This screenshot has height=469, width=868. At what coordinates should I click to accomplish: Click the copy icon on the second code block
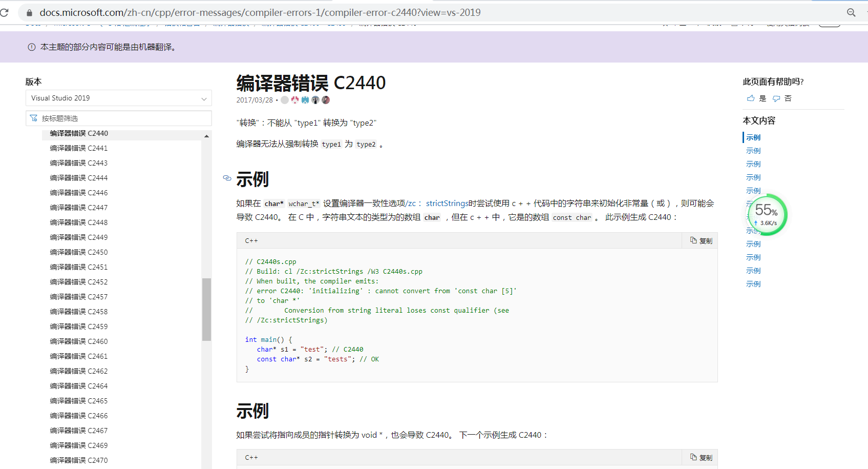(694, 457)
